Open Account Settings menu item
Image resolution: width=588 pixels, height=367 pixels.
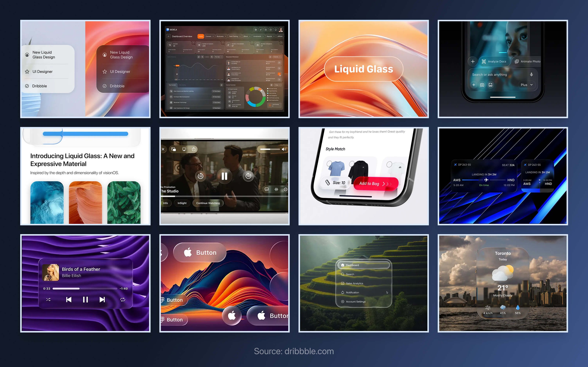[x=356, y=301]
